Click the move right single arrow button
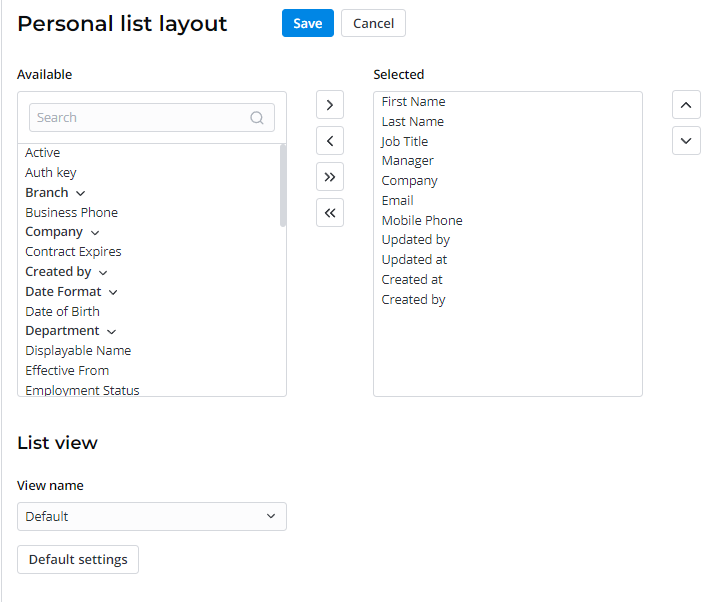Viewport: 723px width, 602px height. 329,105
